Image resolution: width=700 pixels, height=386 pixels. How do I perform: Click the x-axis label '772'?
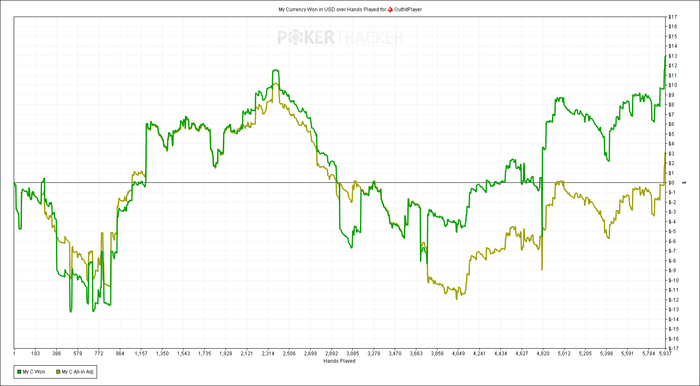coord(99,353)
